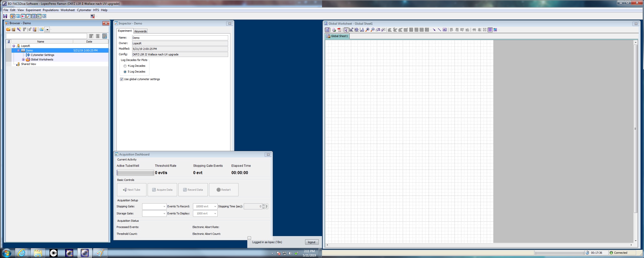Expand the Global Worksheets node
Screen dimensions: 644x258
click(23, 60)
